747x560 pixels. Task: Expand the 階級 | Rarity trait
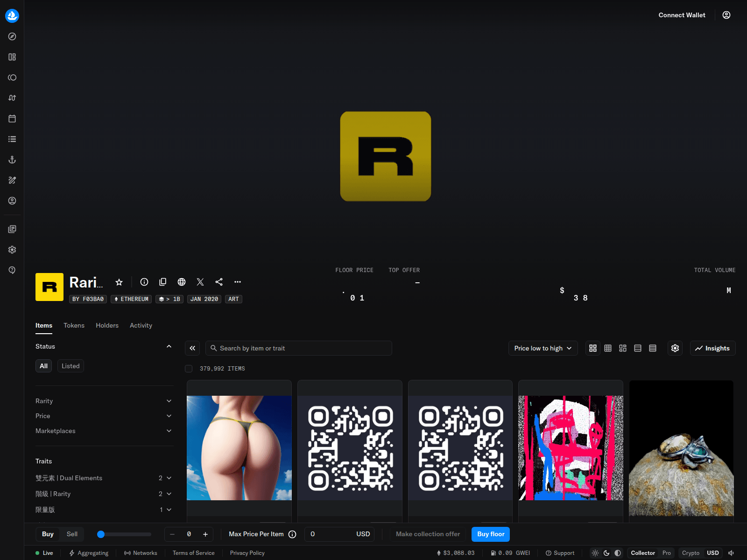coord(104,494)
